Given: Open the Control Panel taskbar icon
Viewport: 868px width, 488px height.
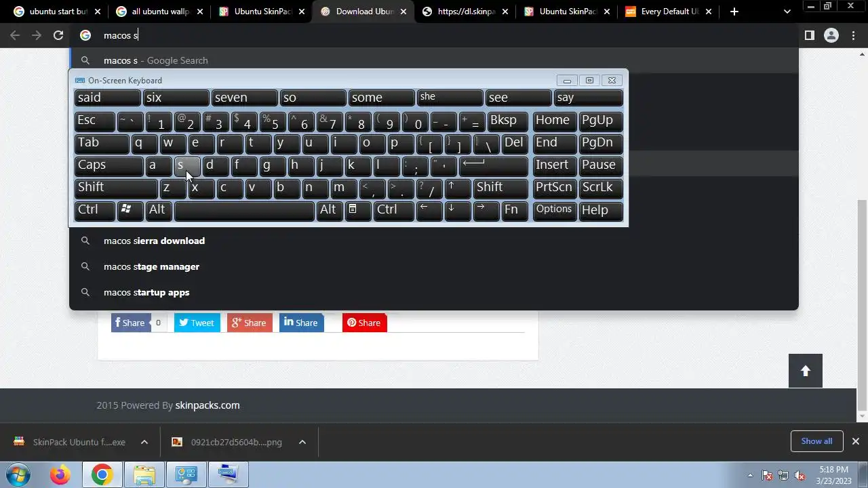Looking at the screenshot, I should [186, 475].
